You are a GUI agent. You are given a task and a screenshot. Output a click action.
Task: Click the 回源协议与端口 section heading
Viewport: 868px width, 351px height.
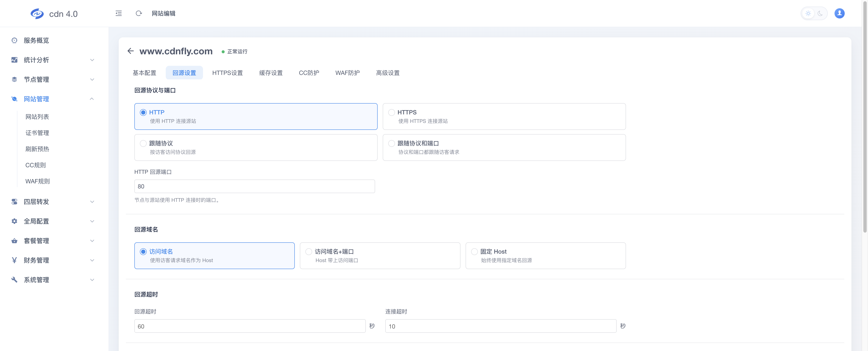(x=155, y=90)
